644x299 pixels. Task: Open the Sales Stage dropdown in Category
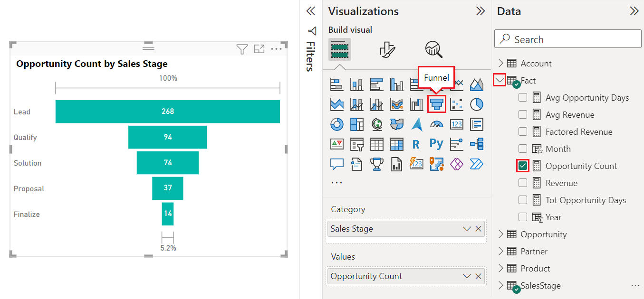(x=466, y=228)
